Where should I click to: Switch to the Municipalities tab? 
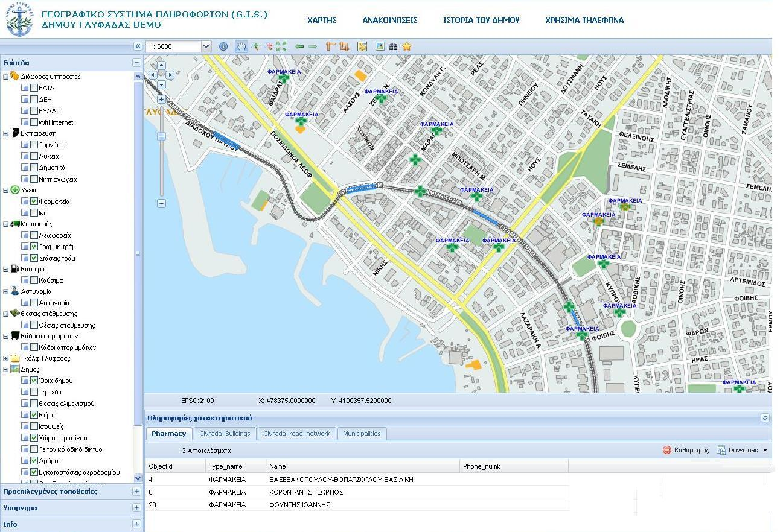(x=362, y=434)
